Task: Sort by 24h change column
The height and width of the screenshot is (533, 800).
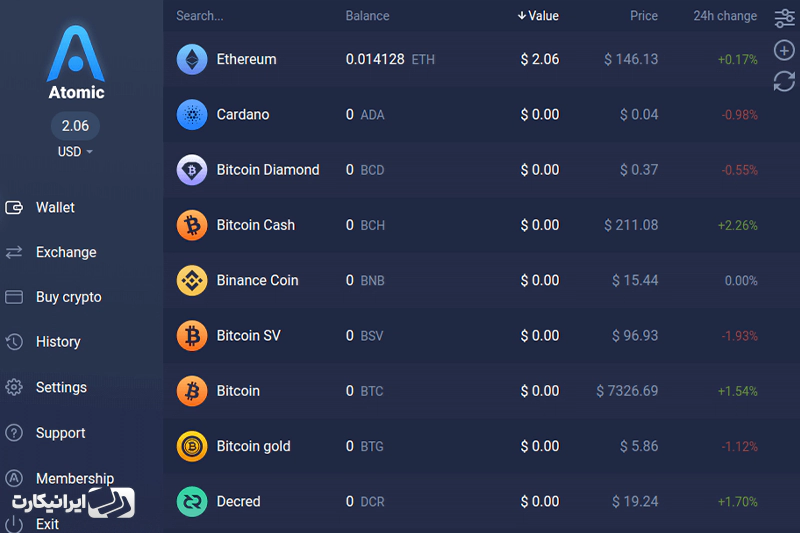Action: [x=724, y=16]
